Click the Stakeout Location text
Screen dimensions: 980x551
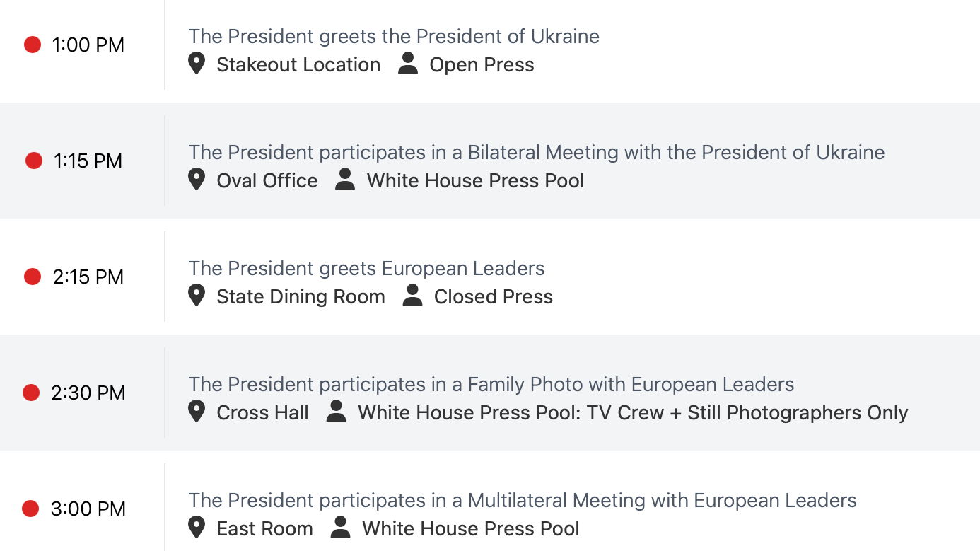tap(298, 65)
